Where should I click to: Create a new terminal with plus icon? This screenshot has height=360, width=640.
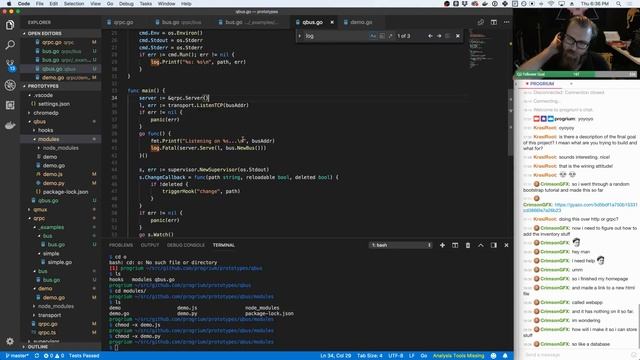(x=442, y=245)
